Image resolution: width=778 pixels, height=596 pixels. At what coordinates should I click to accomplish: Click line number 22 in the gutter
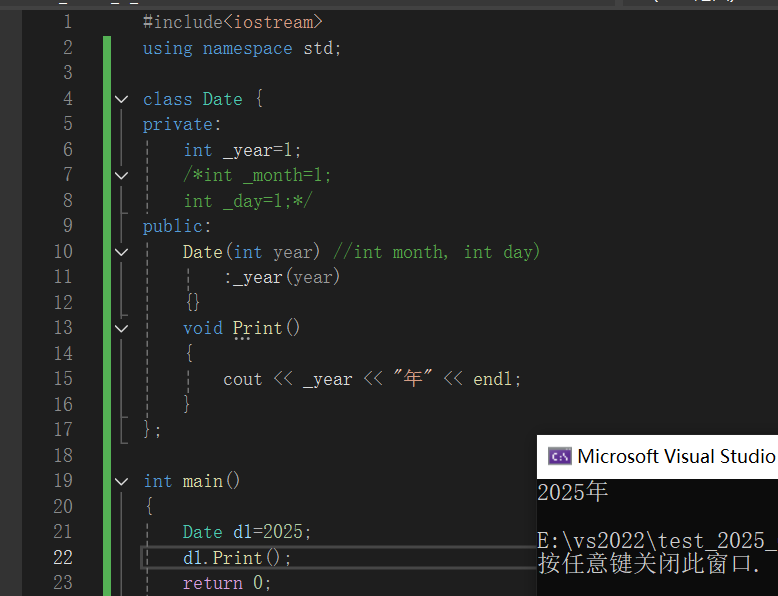(63, 557)
